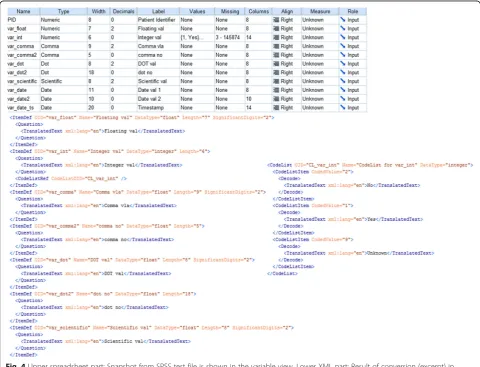
Task: Click the {1, Yes}... values cell
Action: 197,37
